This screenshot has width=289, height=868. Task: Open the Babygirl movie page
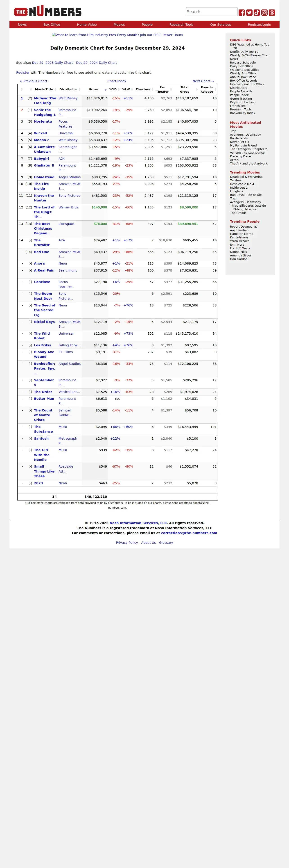(41, 159)
